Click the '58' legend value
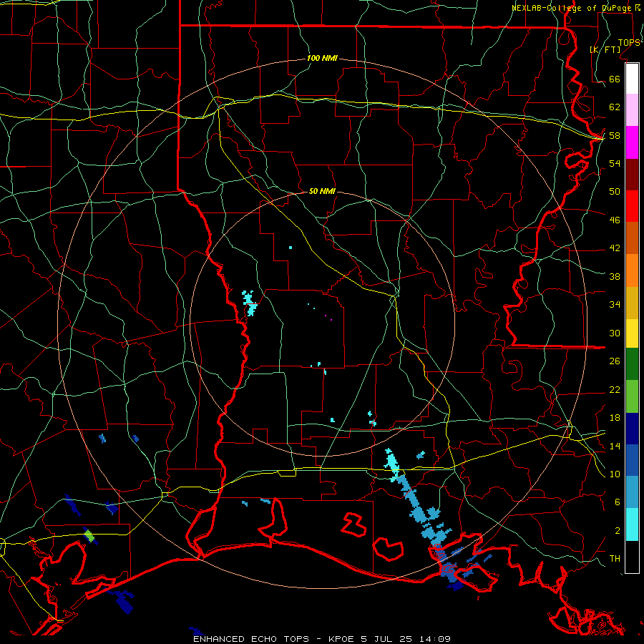The height and width of the screenshot is (644, 644). 615,135
